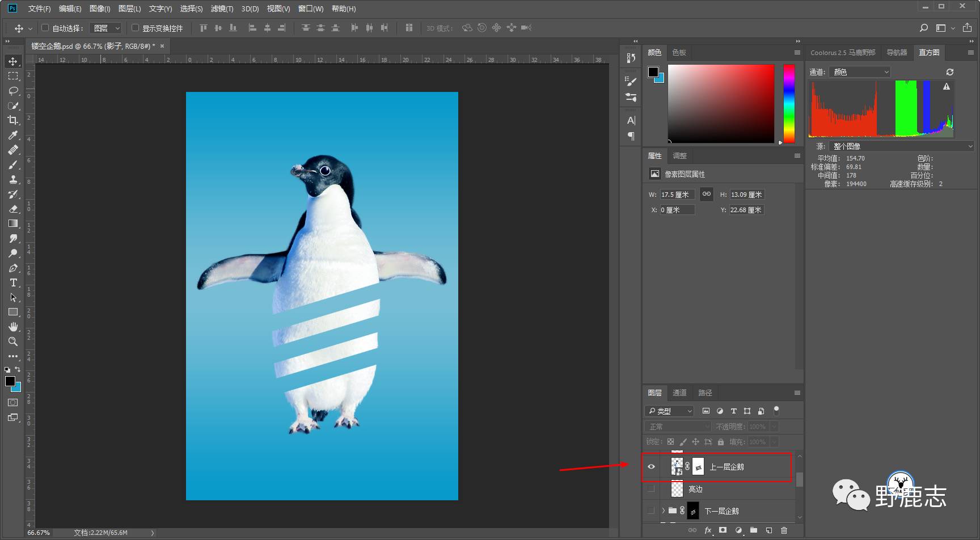980x540 pixels.
Task: Select the Crop tool
Action: (x=13, y=120)
